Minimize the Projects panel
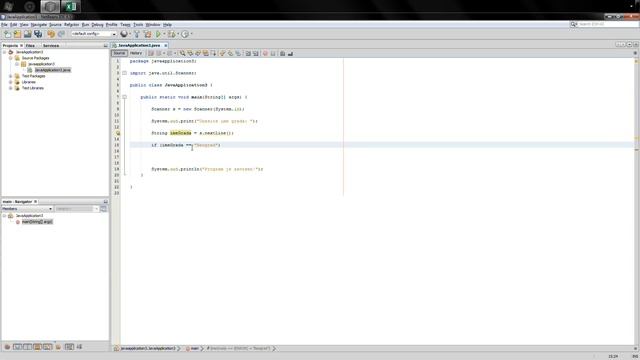The height and width of the screenshot is (360, 640). click(105, 46)
